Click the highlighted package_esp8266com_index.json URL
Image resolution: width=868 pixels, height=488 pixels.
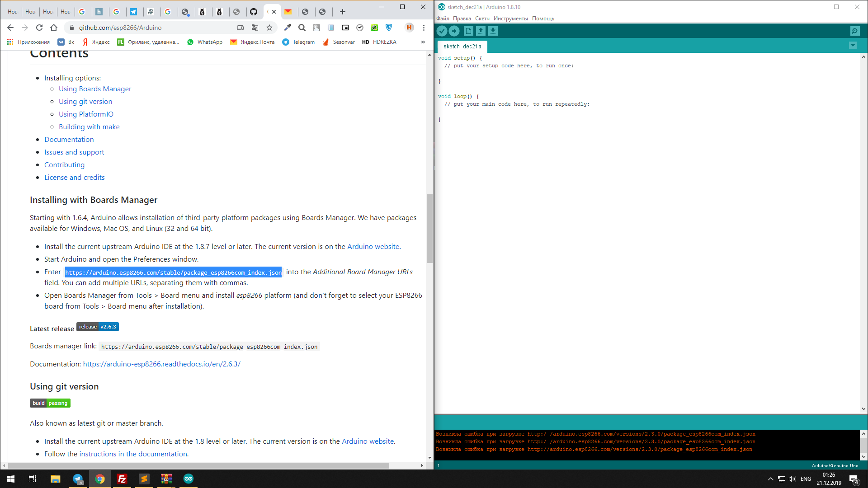pyautogui.click(x=173, y=272)
